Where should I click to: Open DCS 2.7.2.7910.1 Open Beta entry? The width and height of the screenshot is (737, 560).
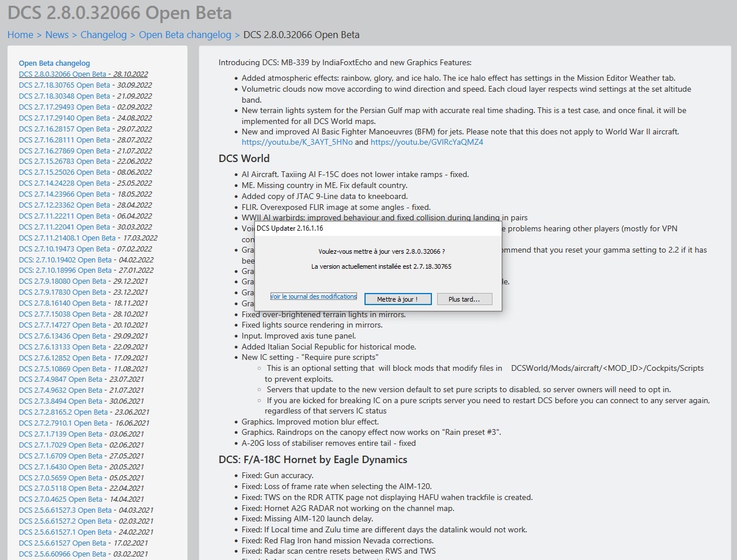pyautogui.click(x=63, y=423)
